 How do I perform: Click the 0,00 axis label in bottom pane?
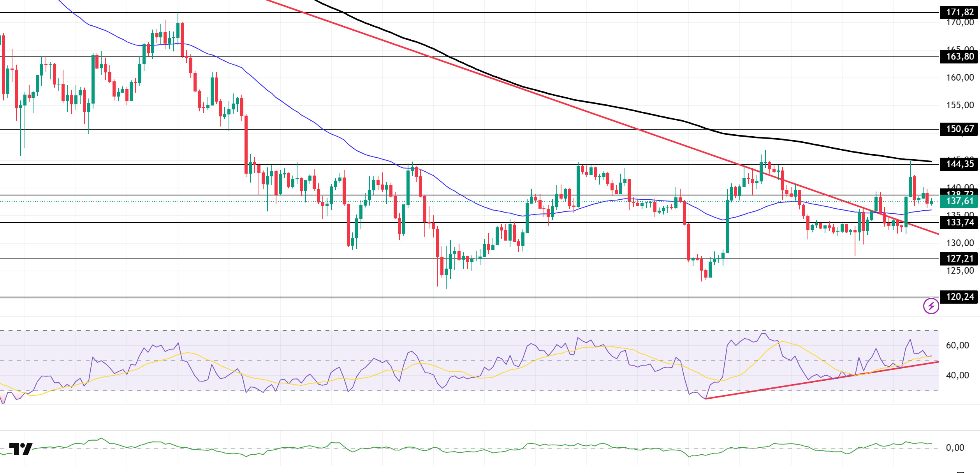click(x=955, y=448)
